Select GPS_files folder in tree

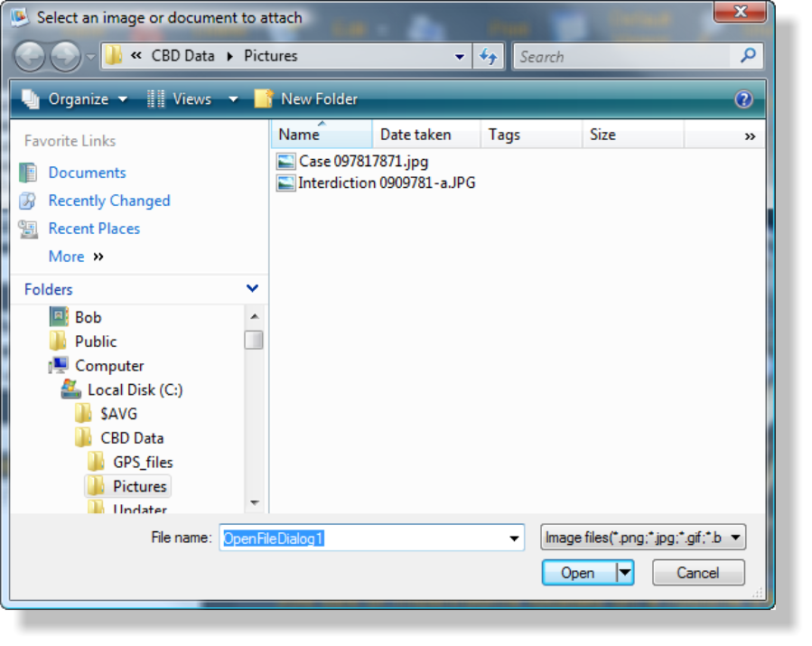click(143, 462)
